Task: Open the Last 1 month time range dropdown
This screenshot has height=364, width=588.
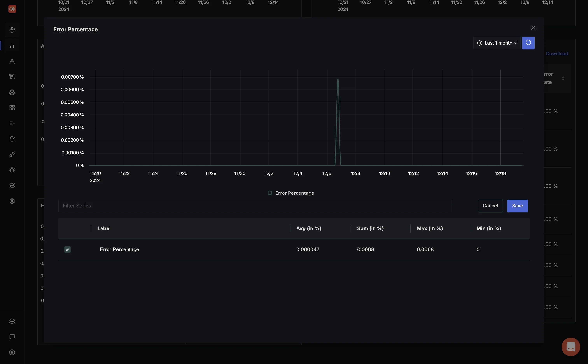Action: click(497, 43)
